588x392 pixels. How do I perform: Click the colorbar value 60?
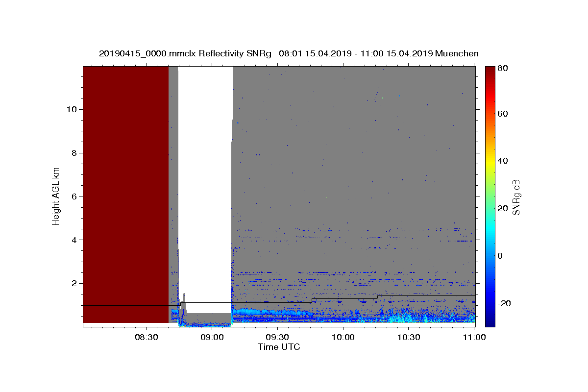click(x=502, y=114)
